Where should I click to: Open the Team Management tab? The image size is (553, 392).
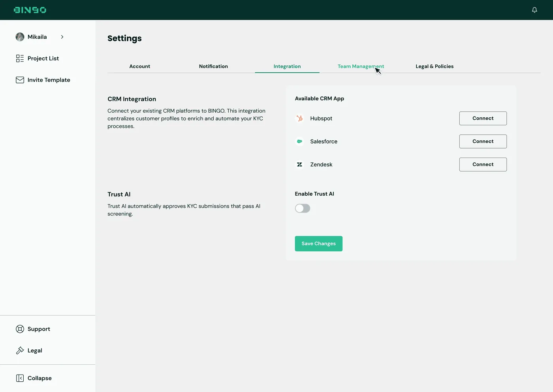point(361,66)
